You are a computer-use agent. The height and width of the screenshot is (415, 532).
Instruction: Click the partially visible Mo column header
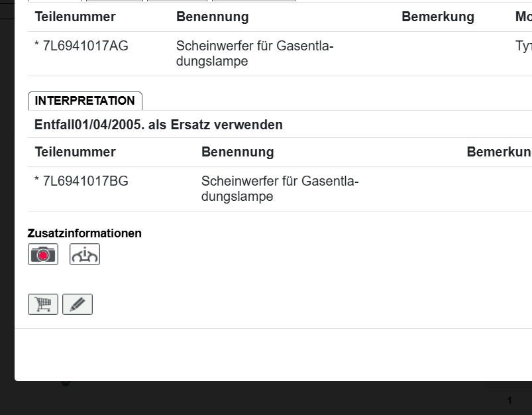[x=523, y=17]
